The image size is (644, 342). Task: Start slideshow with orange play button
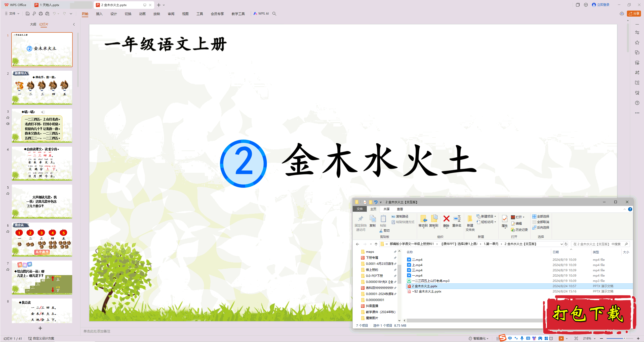click(561, 338)
